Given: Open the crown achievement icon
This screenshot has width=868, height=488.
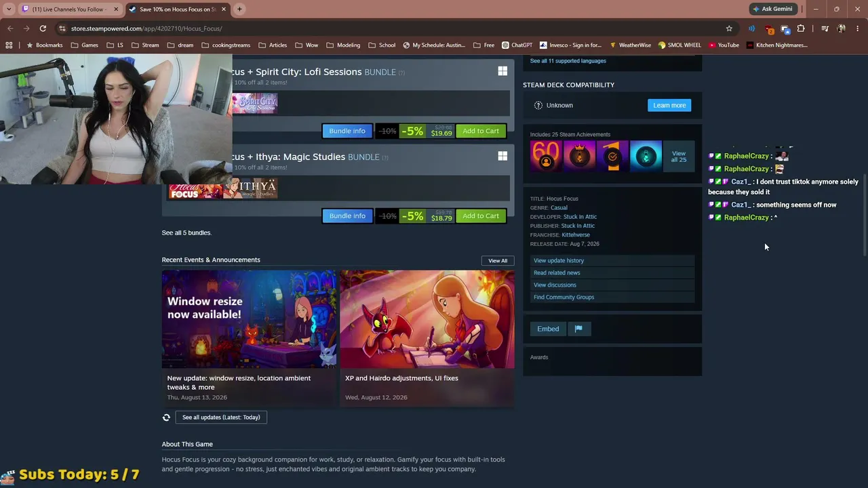Looking at the screenshot, I should 579,156.
